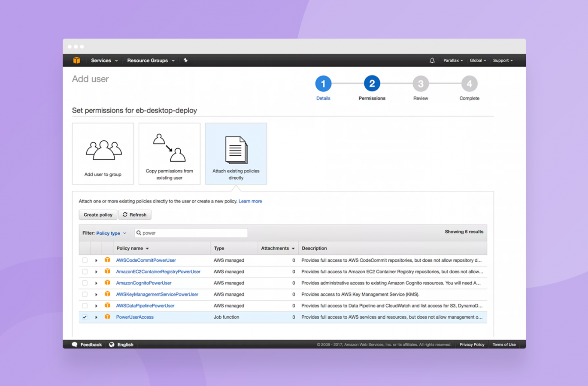The image size is (588, 386).
Task: Open the AWSCodeCommitPowerUser policy link
Action: click(146, 260)
